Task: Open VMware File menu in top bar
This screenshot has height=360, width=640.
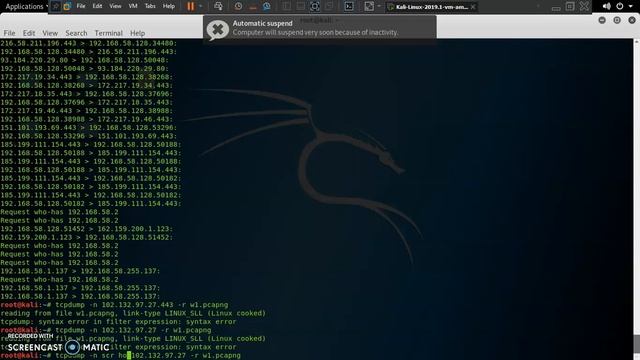Action: [x=81, y=6]
